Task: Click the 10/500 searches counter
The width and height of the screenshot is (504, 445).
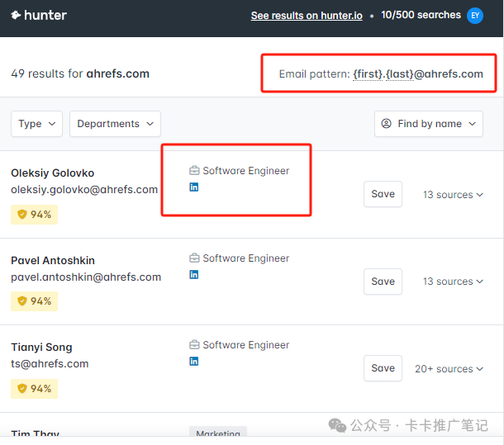Action: (421, 15)
